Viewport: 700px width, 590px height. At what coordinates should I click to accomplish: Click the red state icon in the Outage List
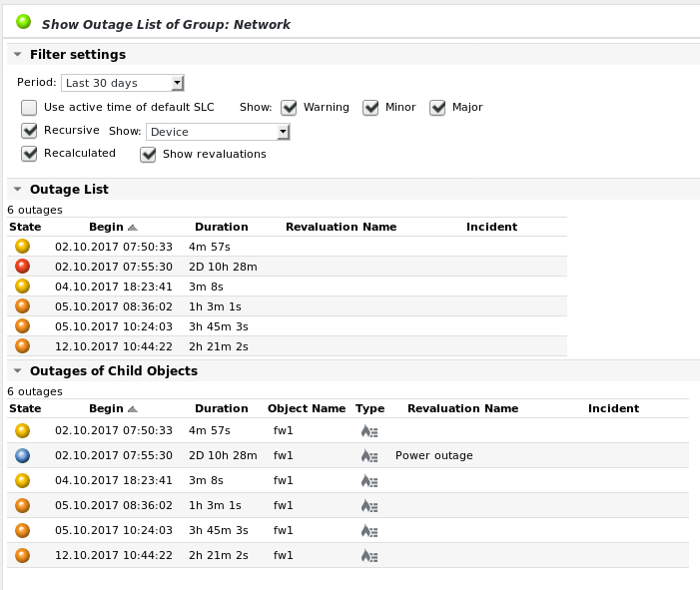[23, 267]
